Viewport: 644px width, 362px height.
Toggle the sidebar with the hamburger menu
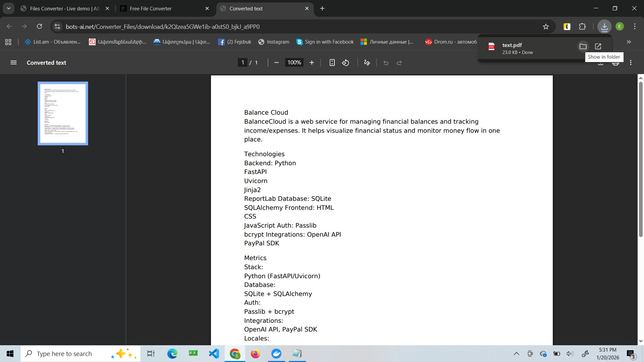pyautogui.click(x=13, y=62)
